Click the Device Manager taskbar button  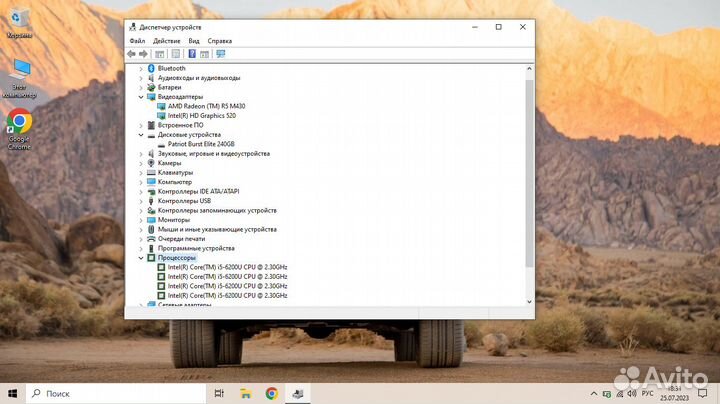[298, 393]
